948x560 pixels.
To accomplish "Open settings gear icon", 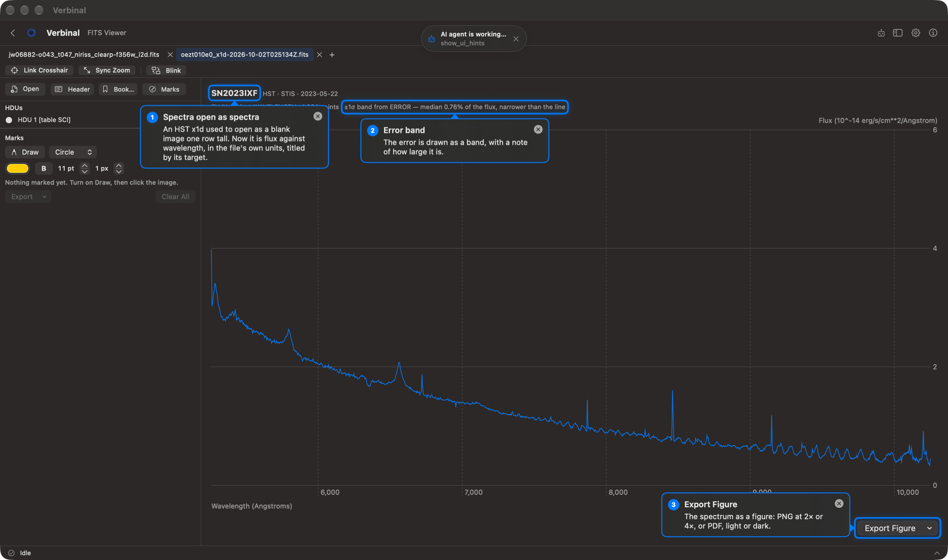I will [916, 33].
